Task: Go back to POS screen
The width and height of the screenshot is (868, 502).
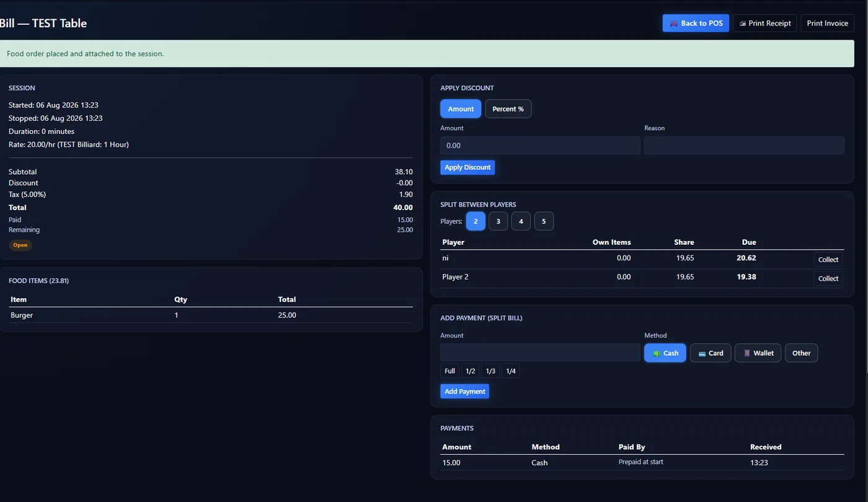Action: tap(696, 24)
